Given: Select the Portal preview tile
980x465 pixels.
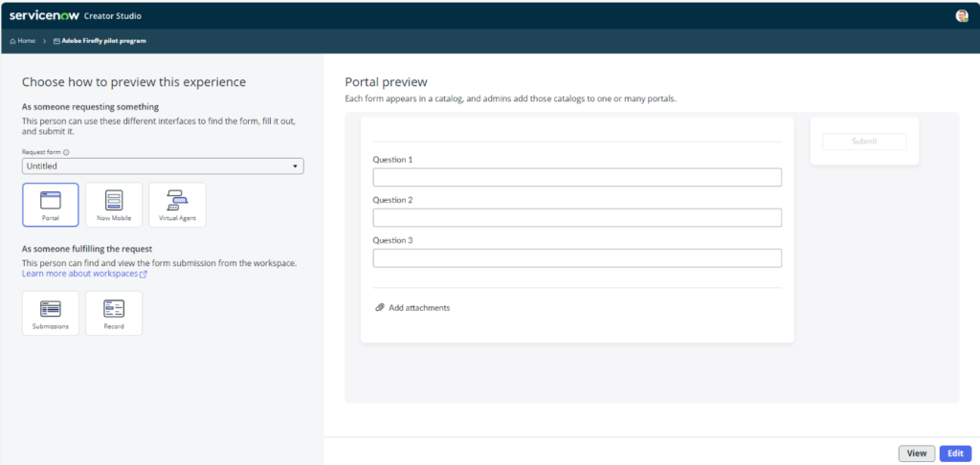Looking at the screenshot, I should click(50, 204).
